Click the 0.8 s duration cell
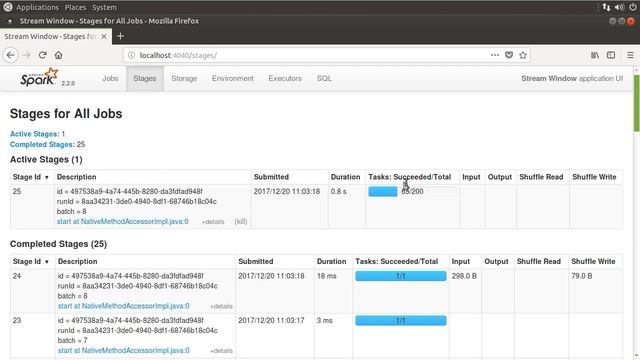 pos(338,191)
